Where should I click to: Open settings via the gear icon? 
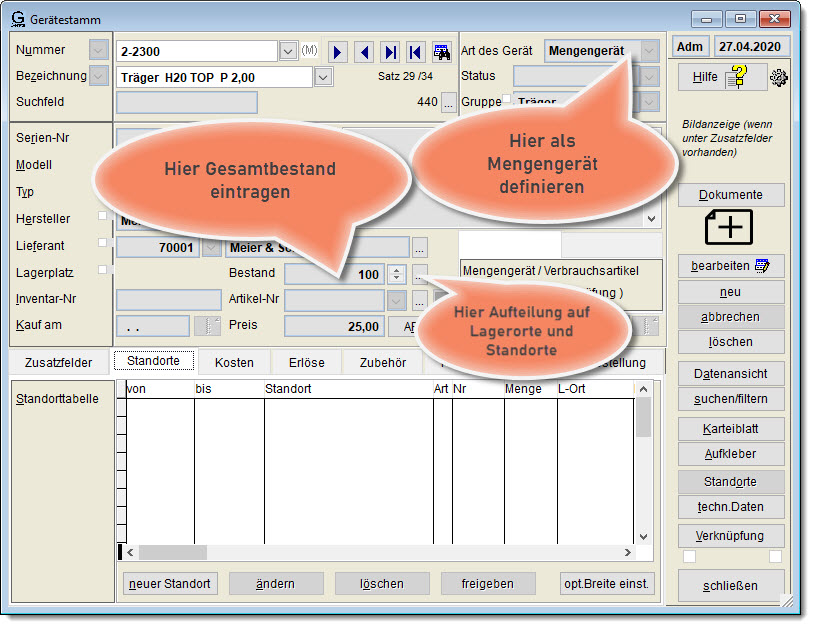[779, 78]
